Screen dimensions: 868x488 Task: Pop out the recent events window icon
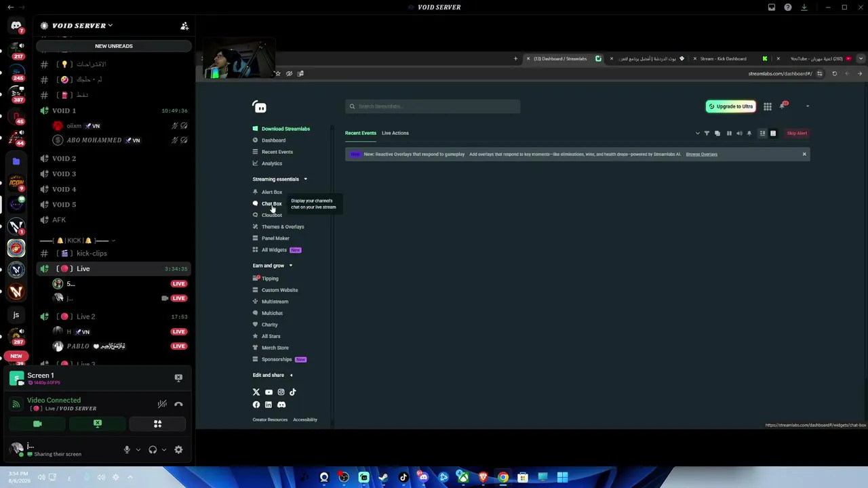[x=717, y=134]
